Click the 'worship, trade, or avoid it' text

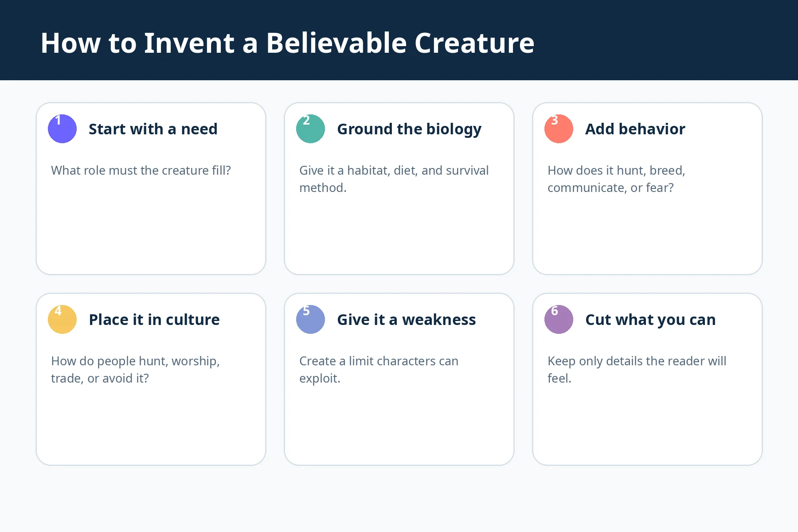click(x=135, y=370)
